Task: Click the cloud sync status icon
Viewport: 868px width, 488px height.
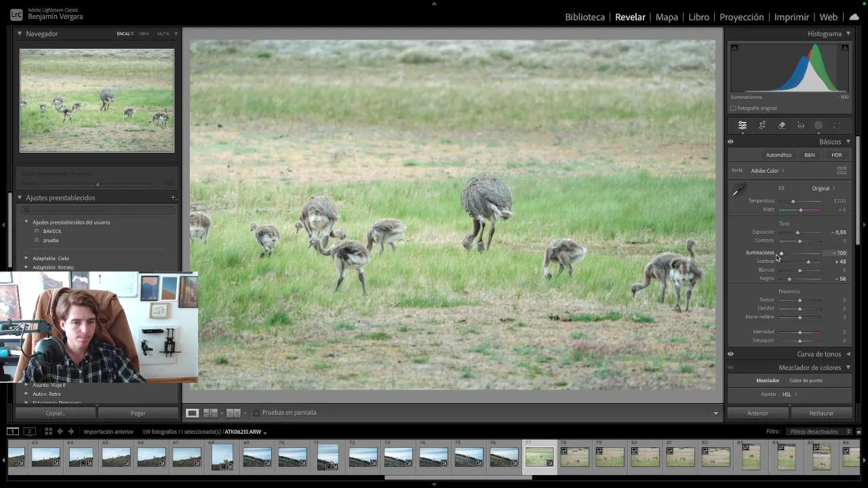Action: [x=854, y=17]
